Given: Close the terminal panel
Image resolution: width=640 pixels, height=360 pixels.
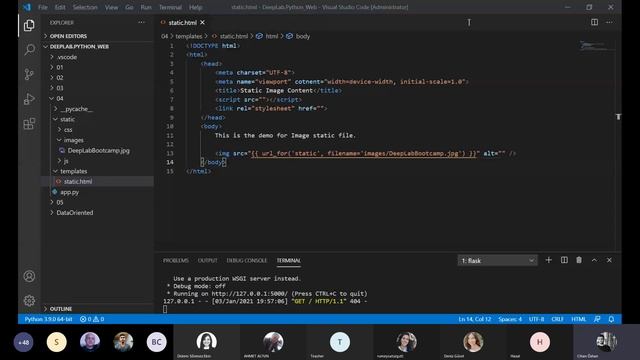Looking at the screenshot, I should pos(609,260).
